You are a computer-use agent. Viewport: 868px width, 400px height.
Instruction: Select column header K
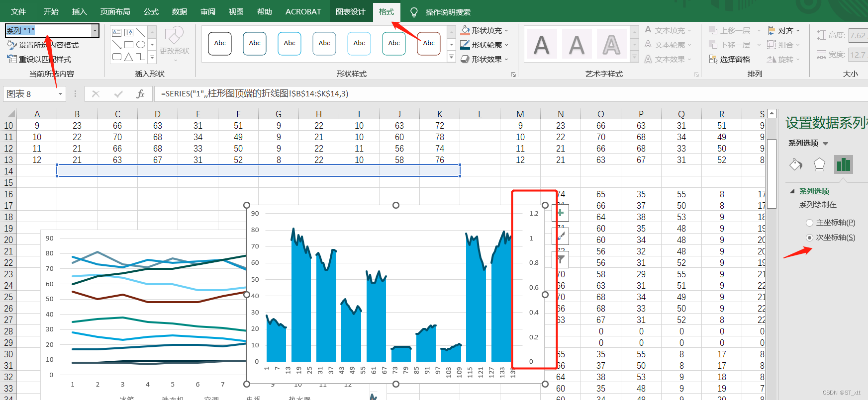coord(440,114)
